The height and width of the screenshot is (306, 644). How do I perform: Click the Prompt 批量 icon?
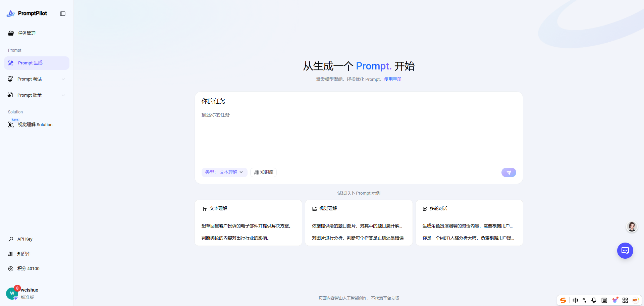10,95
